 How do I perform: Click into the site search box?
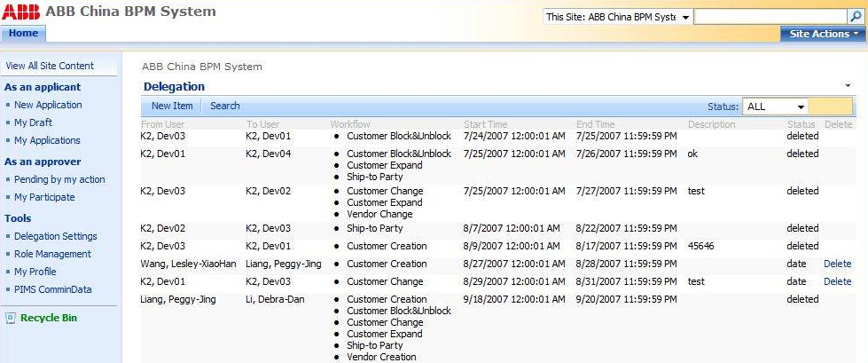[x=770, y=17]
